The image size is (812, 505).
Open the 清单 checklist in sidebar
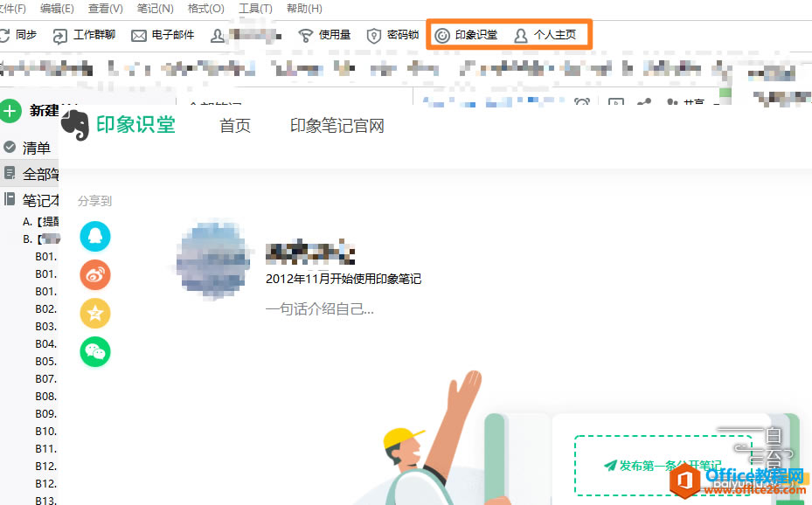[27, 148]
